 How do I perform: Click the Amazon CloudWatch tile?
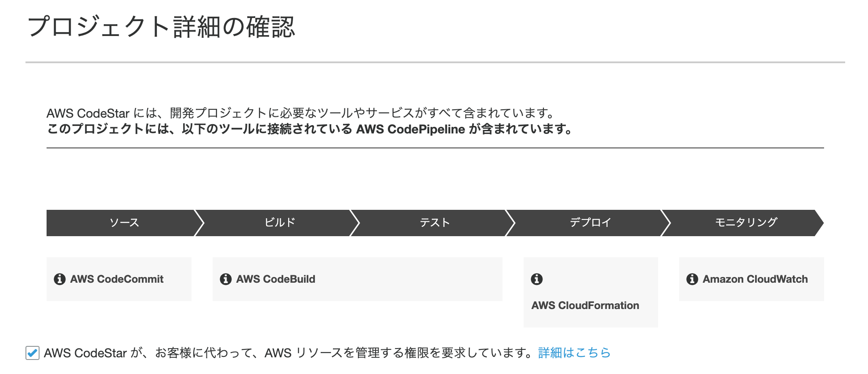tap(751, 279)
